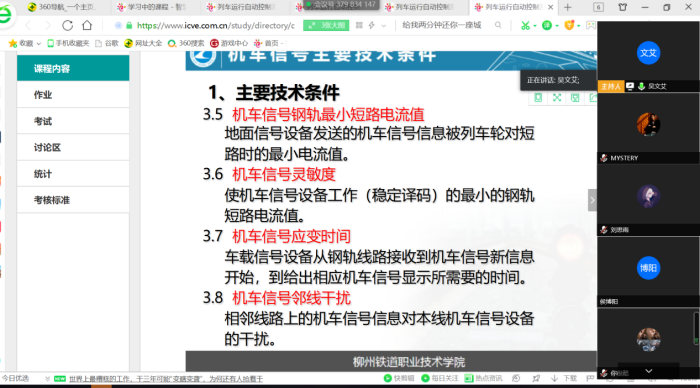700x388 pixels.
Task: Switch to the 学习中的课程 tab
Action: coord(152,7)
